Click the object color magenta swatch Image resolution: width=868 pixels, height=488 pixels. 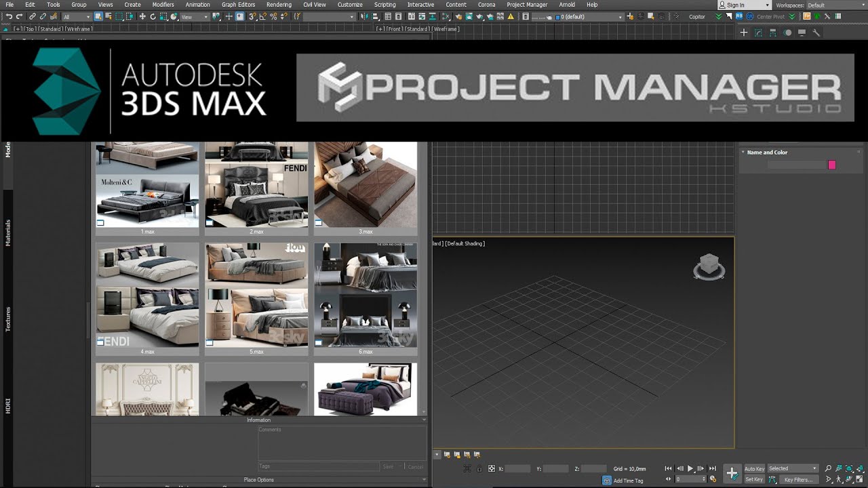pyautogui.click(x=832, y=165)
